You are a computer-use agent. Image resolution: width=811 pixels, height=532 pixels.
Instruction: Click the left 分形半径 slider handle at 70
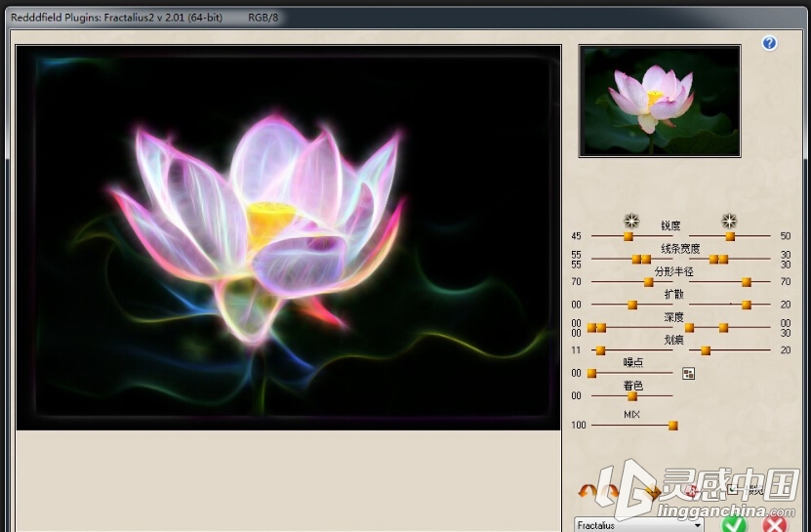pyautogui.click(x=648, y=282)
